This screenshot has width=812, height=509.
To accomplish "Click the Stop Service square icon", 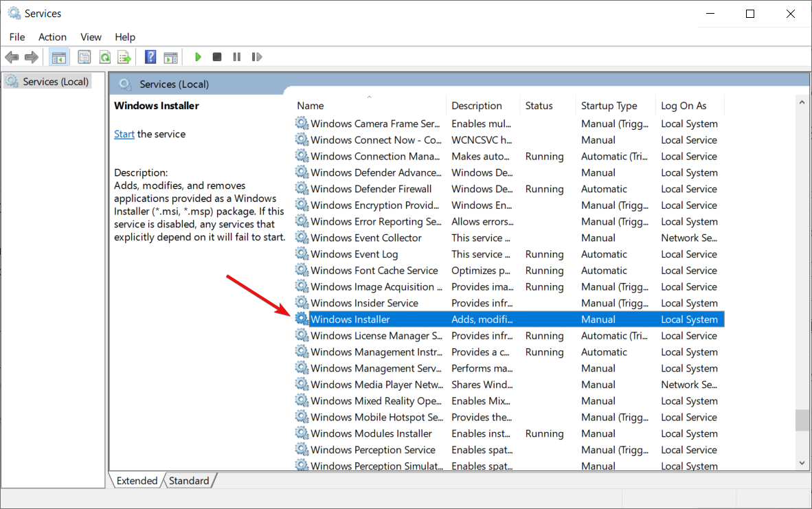I will click(217, 57).
